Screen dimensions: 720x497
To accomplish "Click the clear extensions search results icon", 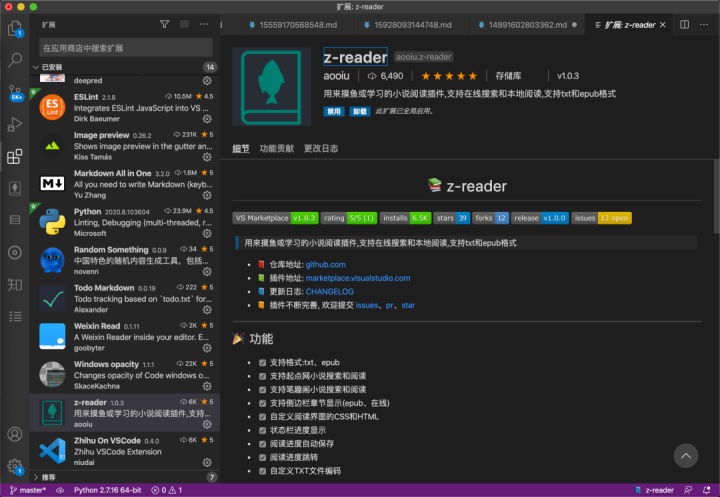I will [184, 24].
